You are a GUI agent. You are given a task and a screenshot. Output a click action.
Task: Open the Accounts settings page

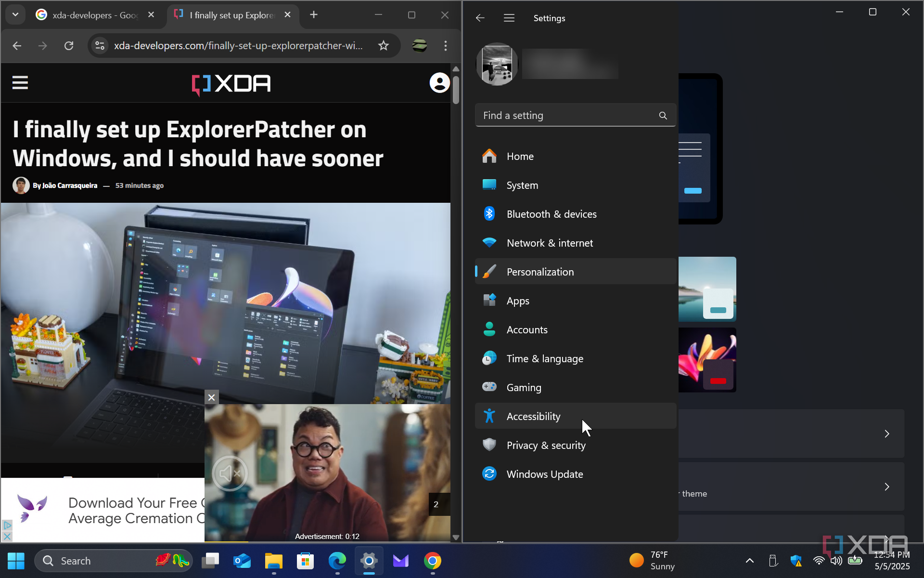[576, 330]
